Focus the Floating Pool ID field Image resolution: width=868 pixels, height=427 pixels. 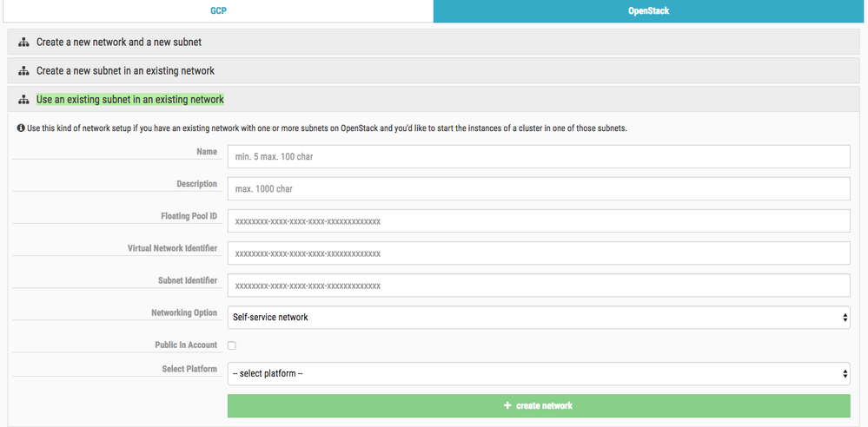click(x=539, y=221)
